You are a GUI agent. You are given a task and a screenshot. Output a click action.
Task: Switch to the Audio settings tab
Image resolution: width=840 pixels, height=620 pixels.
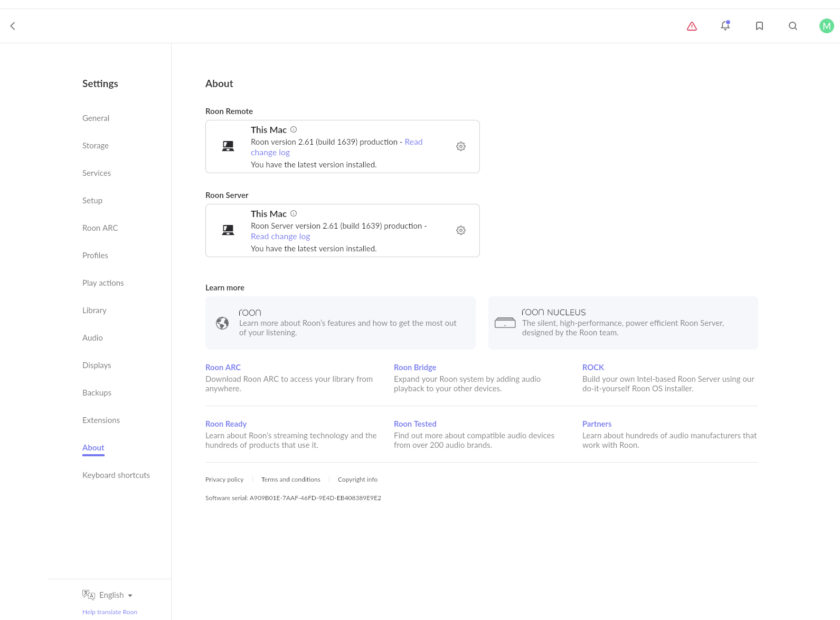coord(92,338)
